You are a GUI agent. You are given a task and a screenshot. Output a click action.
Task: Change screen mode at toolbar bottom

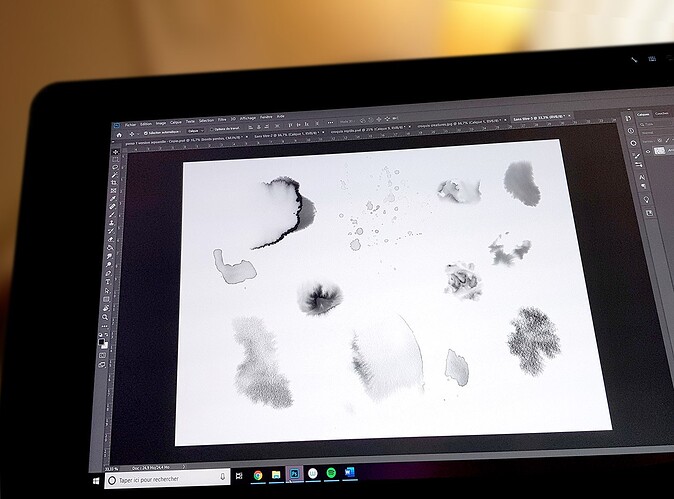click(102, 364)
